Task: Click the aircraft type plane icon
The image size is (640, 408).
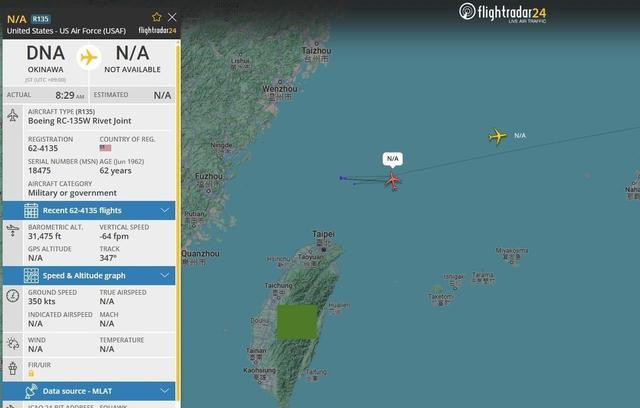Action: click(13, 115)
